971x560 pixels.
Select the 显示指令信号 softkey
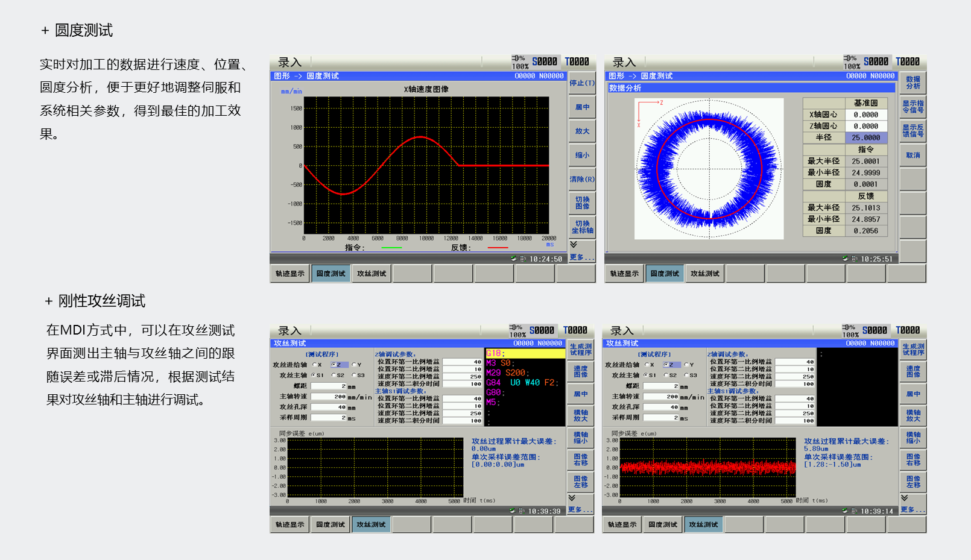(912, 107)
